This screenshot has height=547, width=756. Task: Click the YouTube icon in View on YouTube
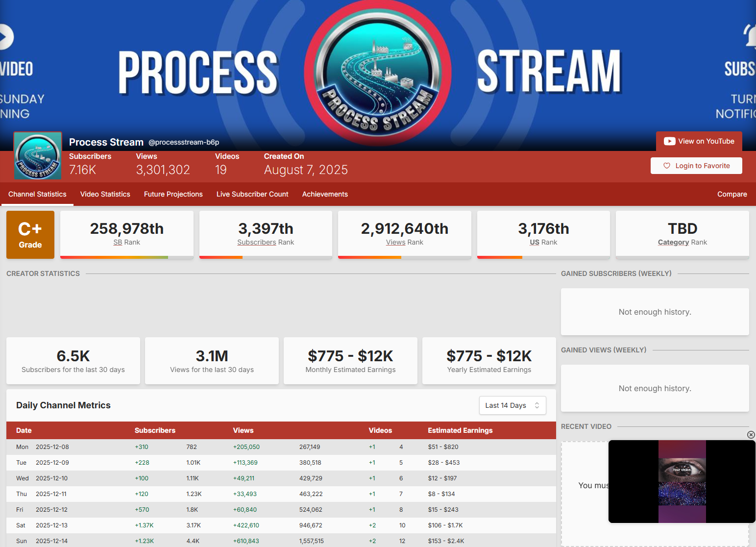tap(669, 141)
